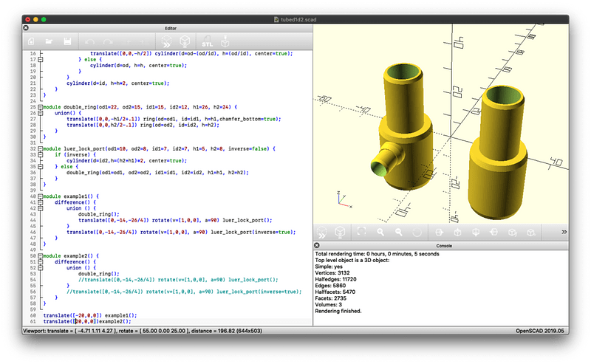Screen dimensions: 591x364
Task: Click the Viewport translate status bar text
Action: (x=143, y=331)
